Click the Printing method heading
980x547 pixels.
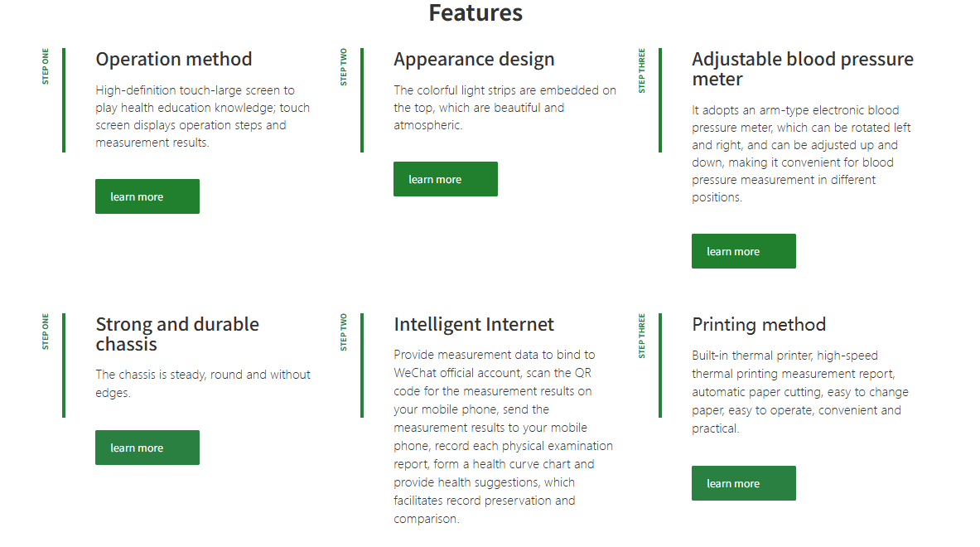[x=759, y=324]
